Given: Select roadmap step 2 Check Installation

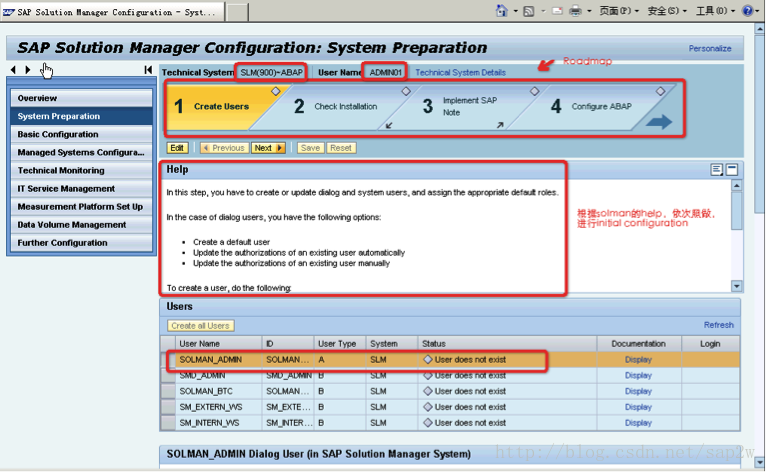Looking at the screenshot, I should (x=337, y=107).
